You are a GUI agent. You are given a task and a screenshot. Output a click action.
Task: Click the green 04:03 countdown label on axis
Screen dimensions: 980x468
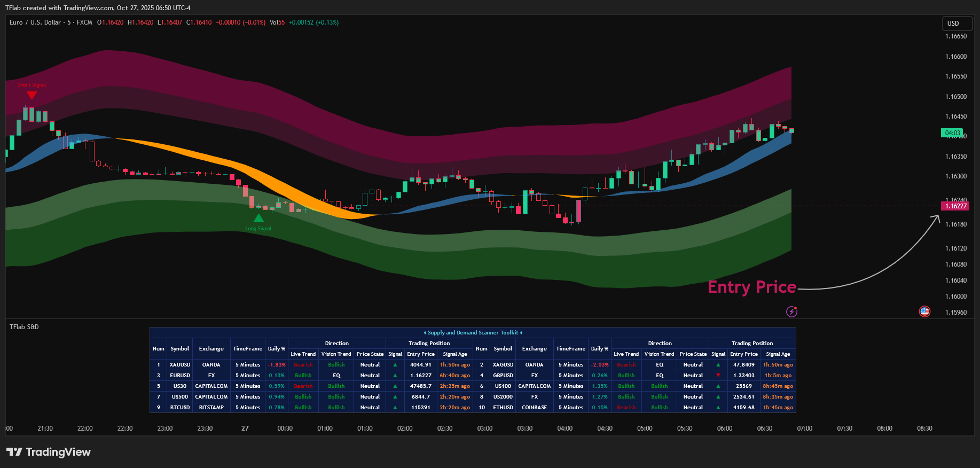(952, 133)
